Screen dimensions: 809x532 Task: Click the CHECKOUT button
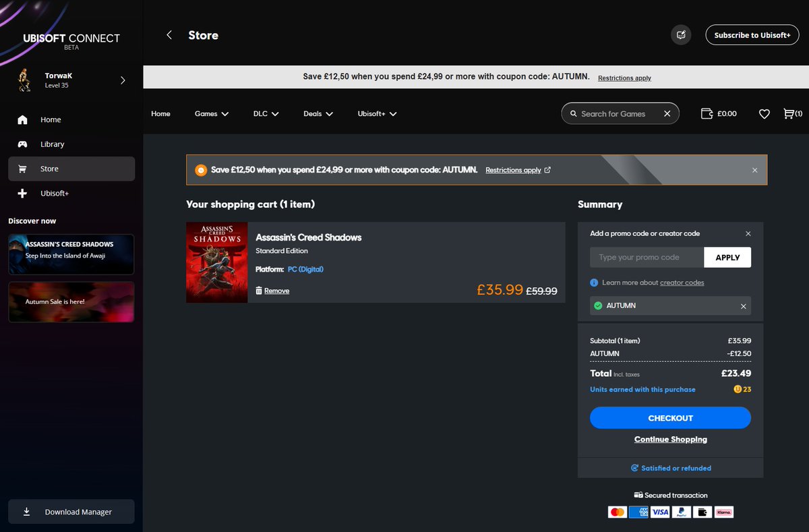(x=670, y=418)
